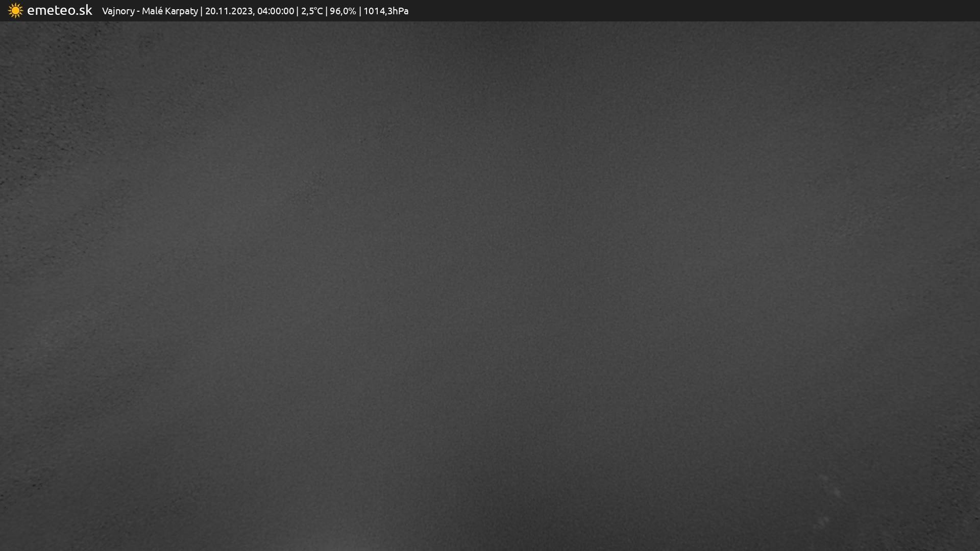This screenshot has height=551, width=980.
Task: Click the center of the webcam image
Action: click(490, 286)
